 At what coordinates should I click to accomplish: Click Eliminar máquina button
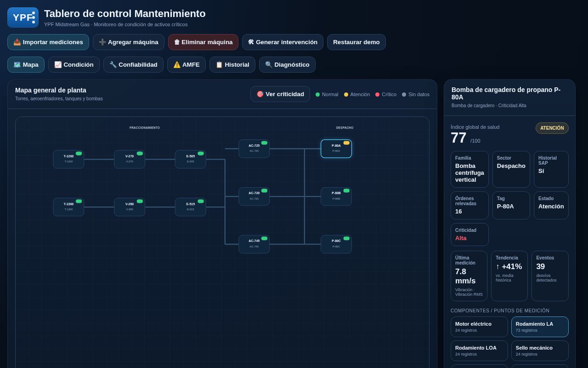(x=203, y=42)
